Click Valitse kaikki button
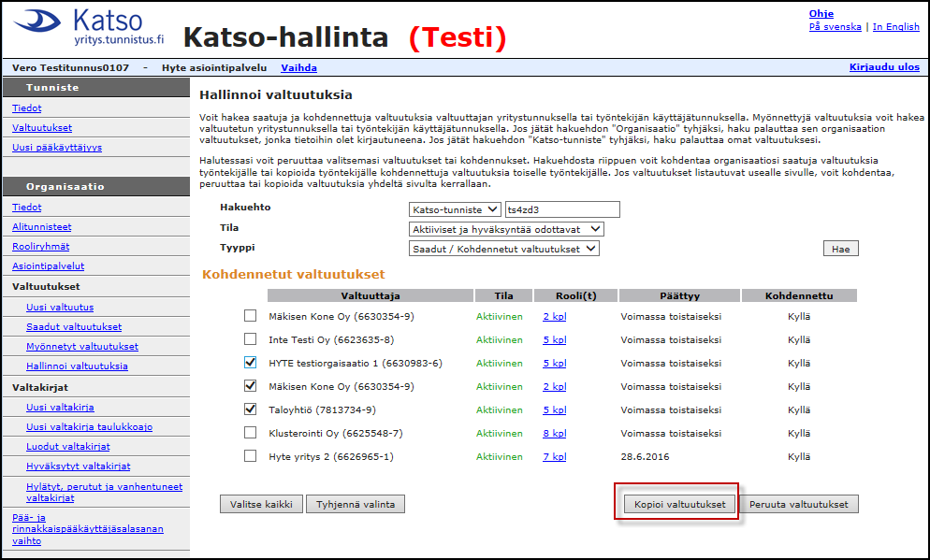Image resolution: width=930 pixels, height=560 pixels. (x=261, y=504)
